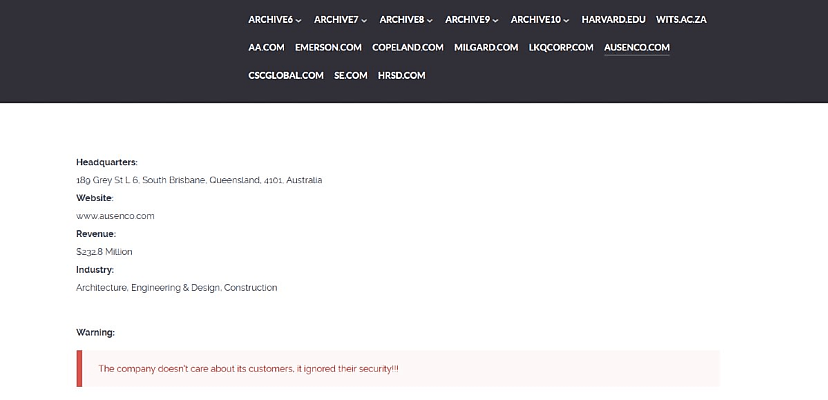Expand chevron next to ARCHIVE9

tap(495, 21)
